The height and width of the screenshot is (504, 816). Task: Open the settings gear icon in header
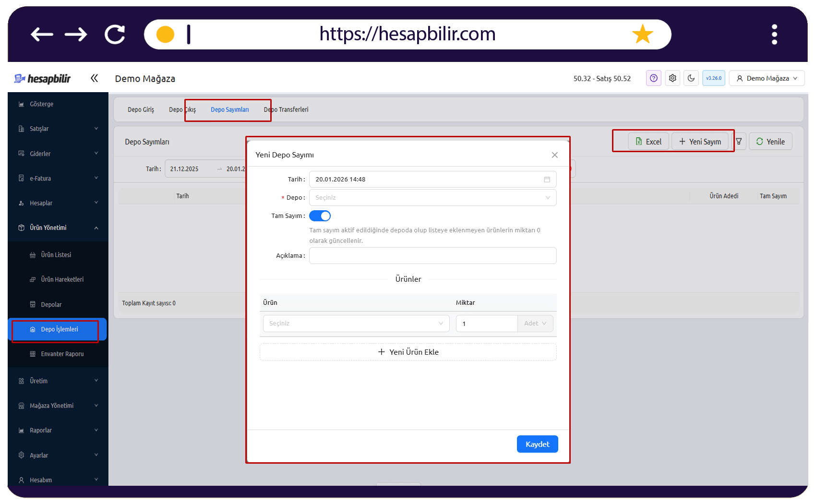coord(672,78)
